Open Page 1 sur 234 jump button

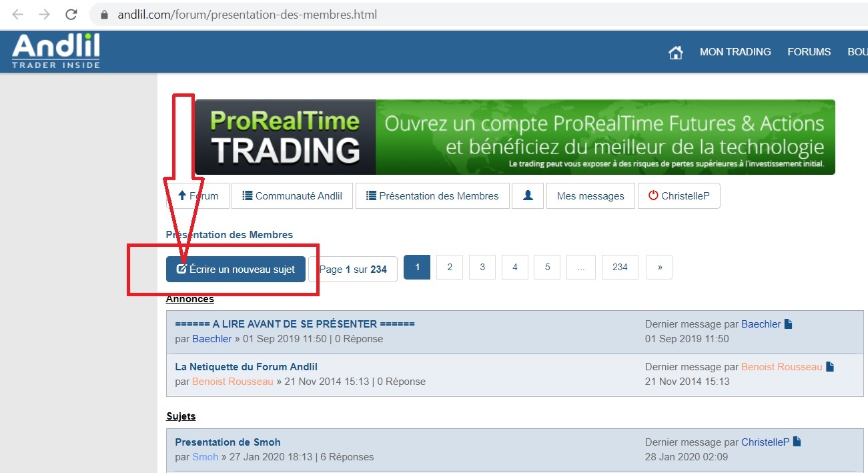point(353,270)
